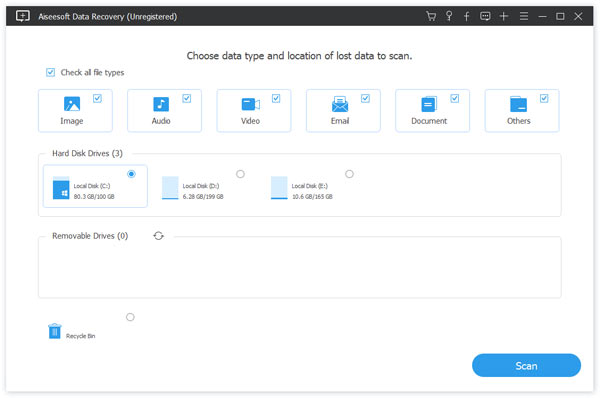Close the Data Recovery window

coord(578,16)
